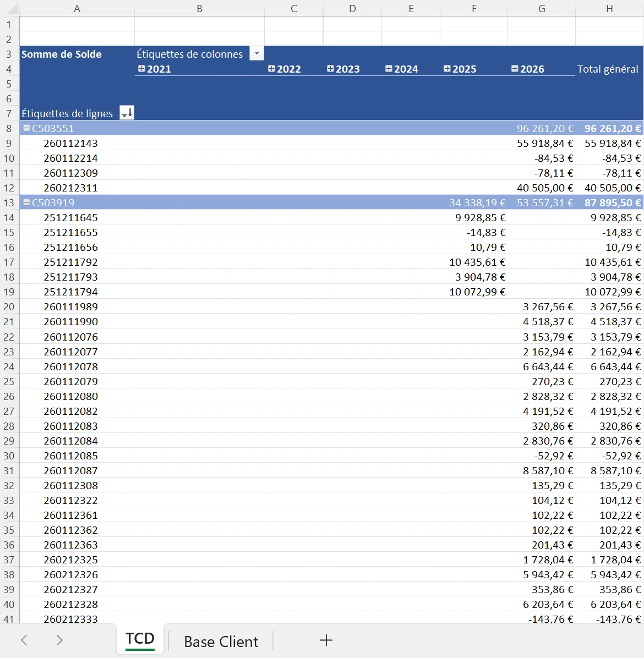The image size is (644, 658).
Task: Click C503919 grand total 87 895,50 €
Action: click(x=613, y=202)
